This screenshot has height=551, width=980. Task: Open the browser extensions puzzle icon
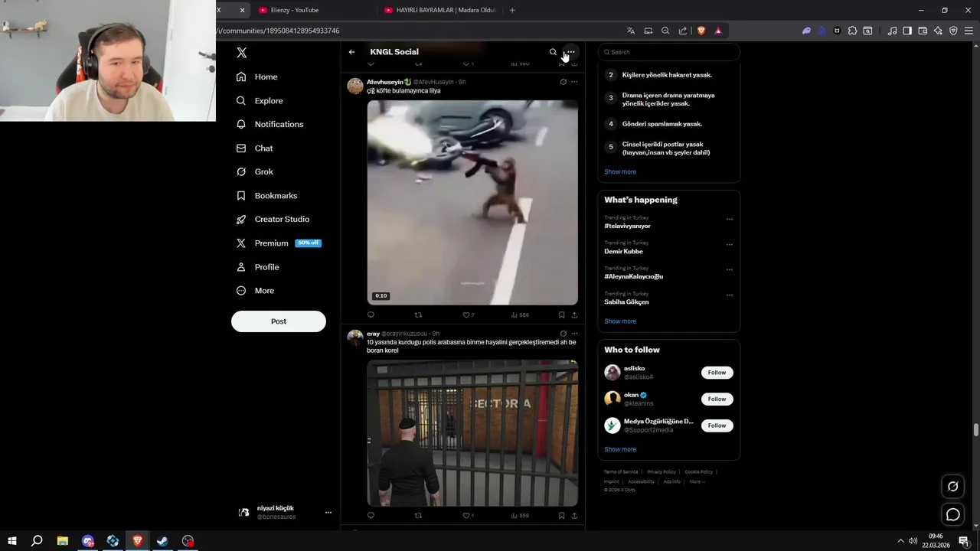pyautogui.click(x=852, y=31)
